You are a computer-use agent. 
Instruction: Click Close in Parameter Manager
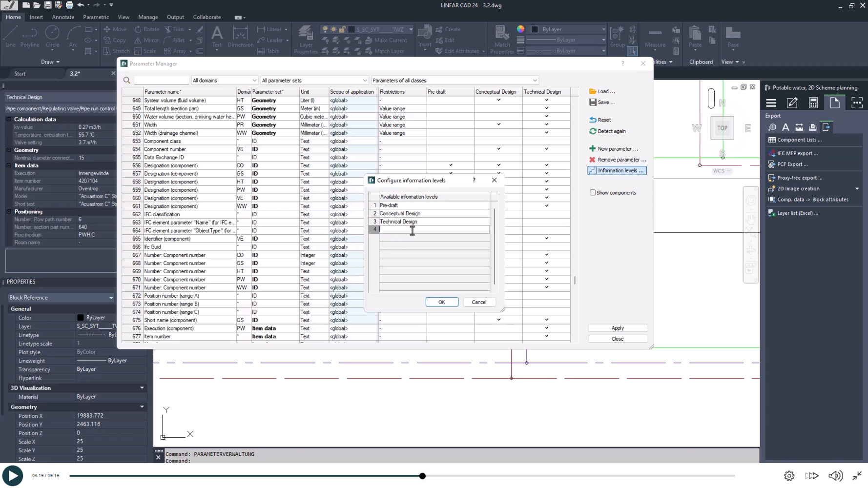tap(618, 339)
